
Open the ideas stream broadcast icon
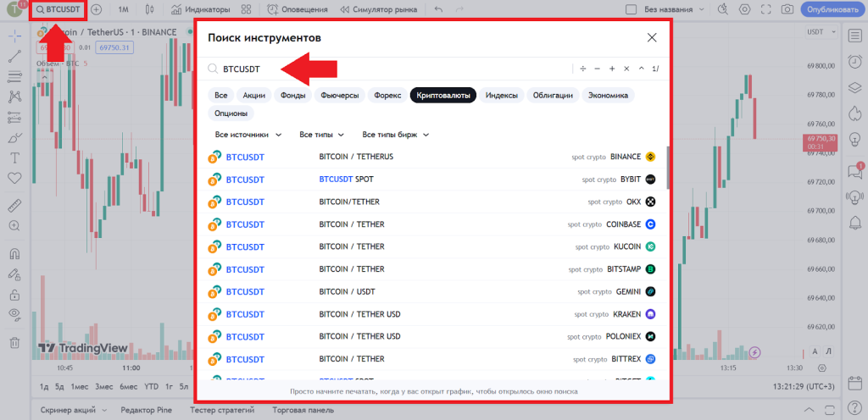pos(854,196)
